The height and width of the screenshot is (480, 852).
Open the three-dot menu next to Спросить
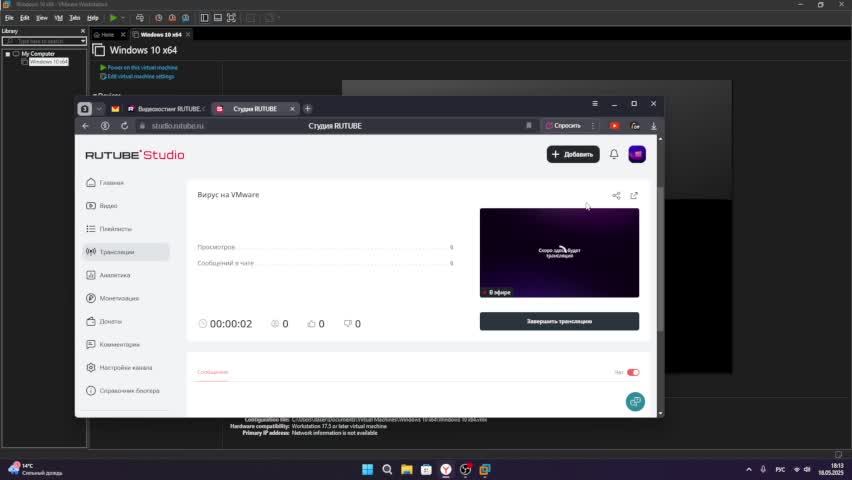(593, 126)
